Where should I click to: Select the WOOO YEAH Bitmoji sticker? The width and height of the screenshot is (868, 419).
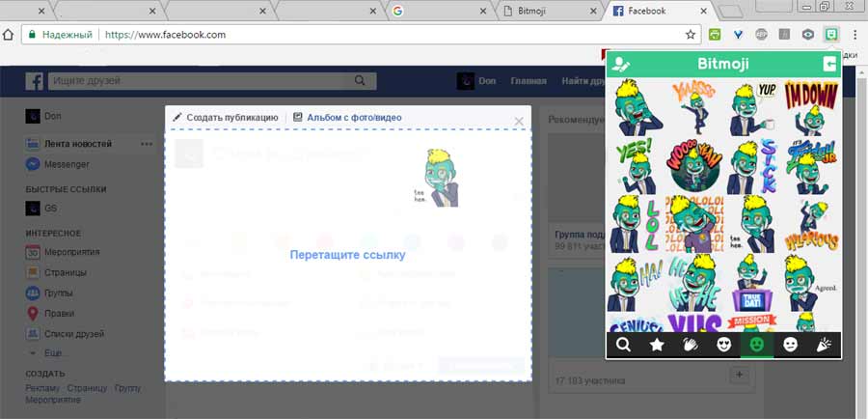[693, 166]
